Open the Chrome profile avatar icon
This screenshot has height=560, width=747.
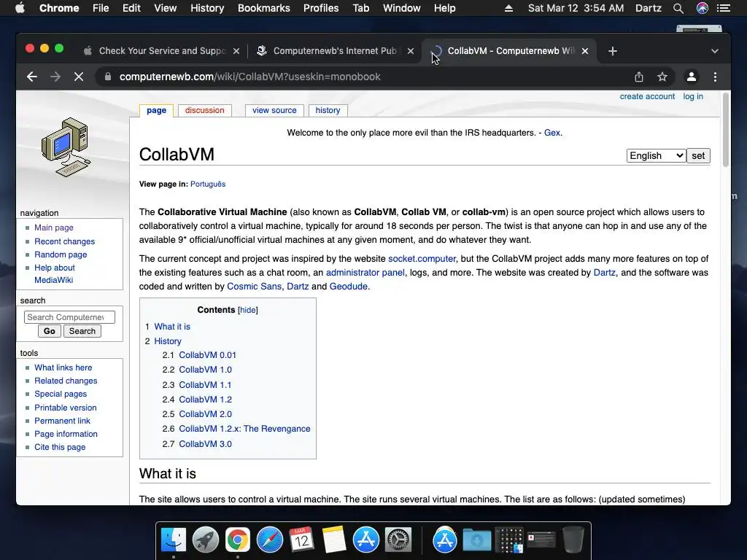pos(692,77)
